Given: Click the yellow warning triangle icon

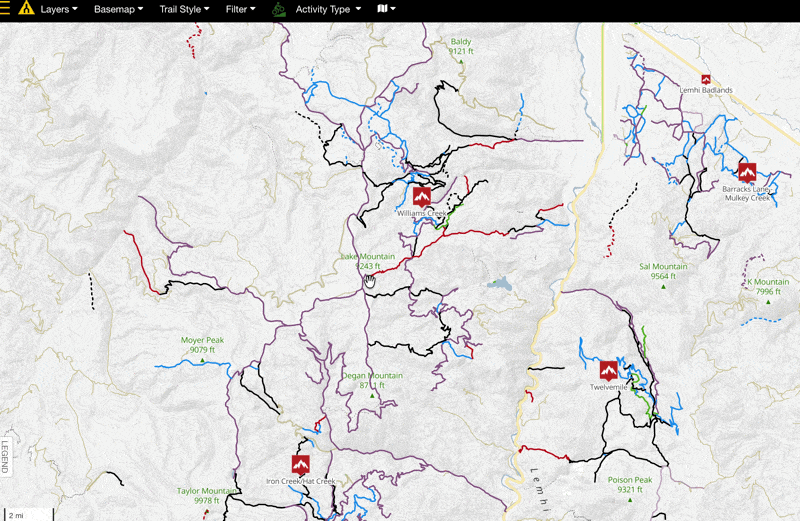Looking at the screenshot, I should click(x=26, y=8).
